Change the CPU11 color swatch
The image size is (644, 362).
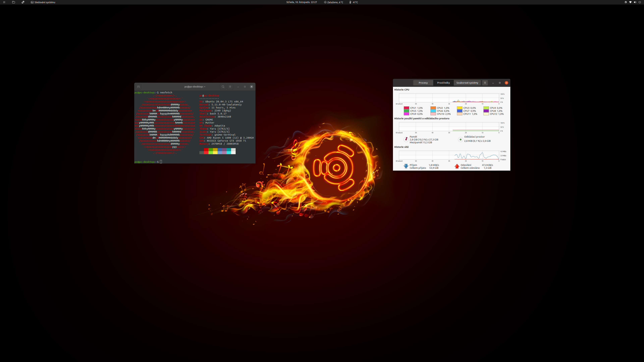click(460, 114)
